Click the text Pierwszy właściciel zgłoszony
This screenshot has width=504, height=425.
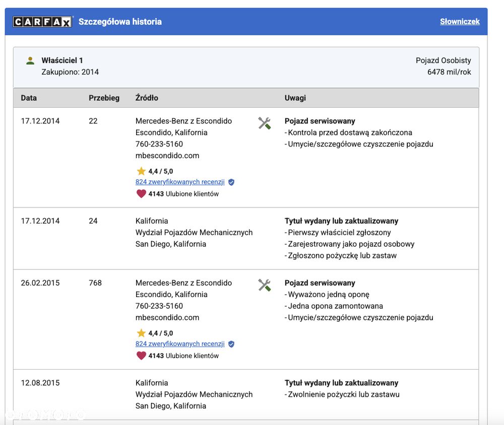[339, 233]
